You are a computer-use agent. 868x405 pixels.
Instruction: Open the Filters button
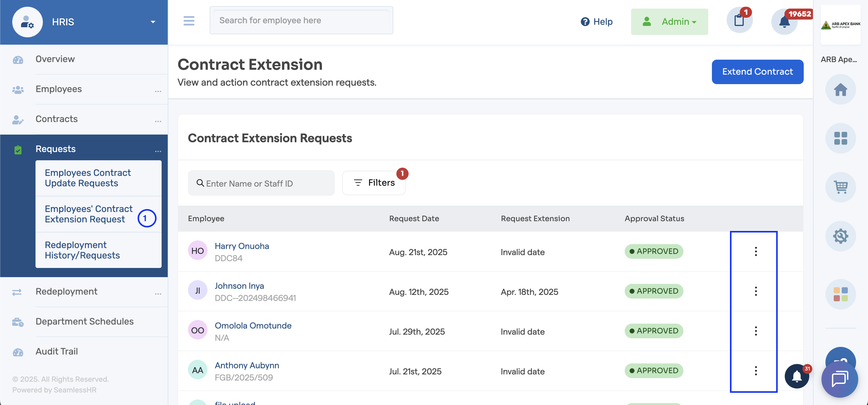click(x=374, y=183)
